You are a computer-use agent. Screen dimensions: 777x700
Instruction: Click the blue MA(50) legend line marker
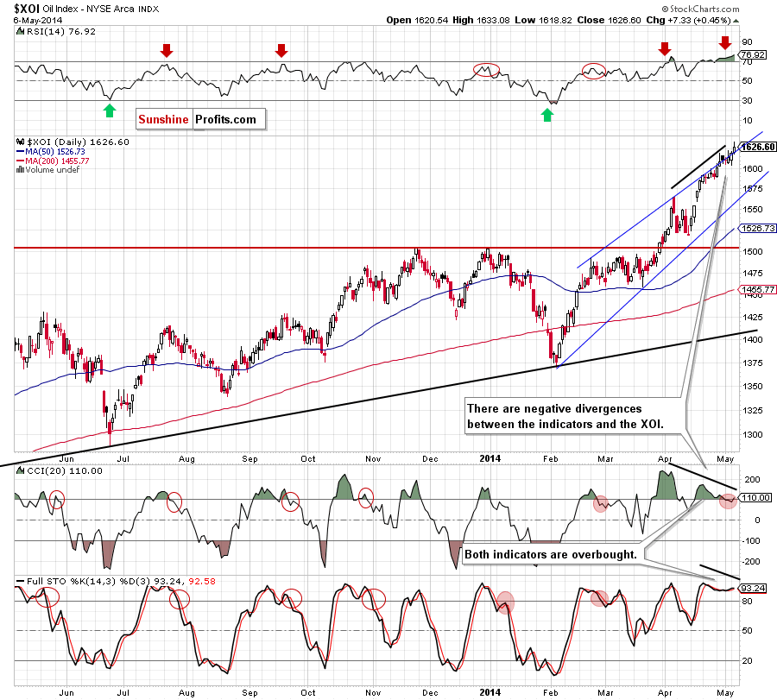tap(21, 152)
